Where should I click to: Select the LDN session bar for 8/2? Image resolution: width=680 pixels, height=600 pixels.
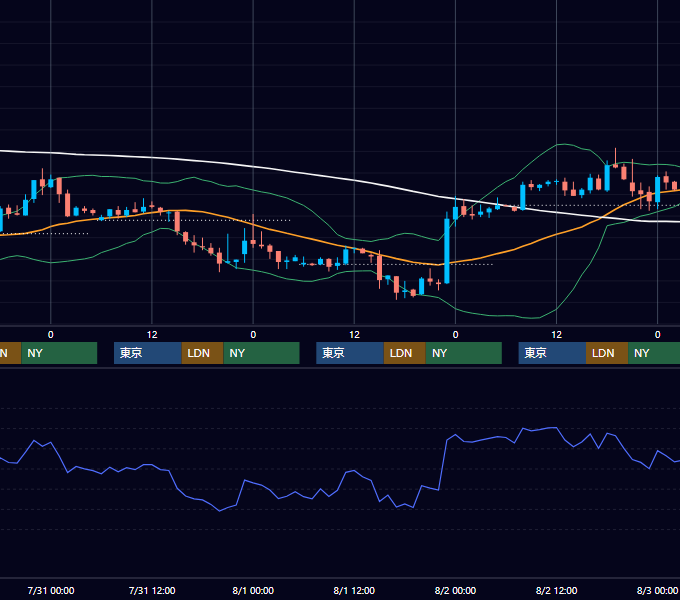pyautogui.click(x=607, y=353)
